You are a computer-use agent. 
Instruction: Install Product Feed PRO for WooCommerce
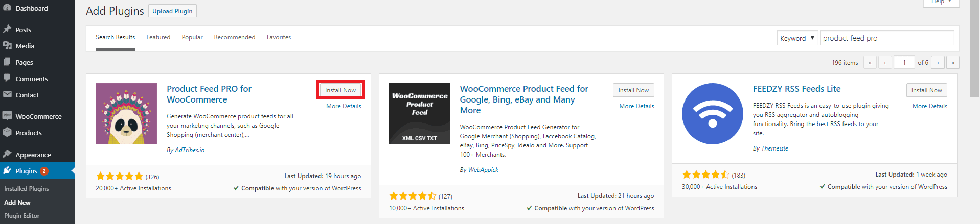click(x=340, y=90)
